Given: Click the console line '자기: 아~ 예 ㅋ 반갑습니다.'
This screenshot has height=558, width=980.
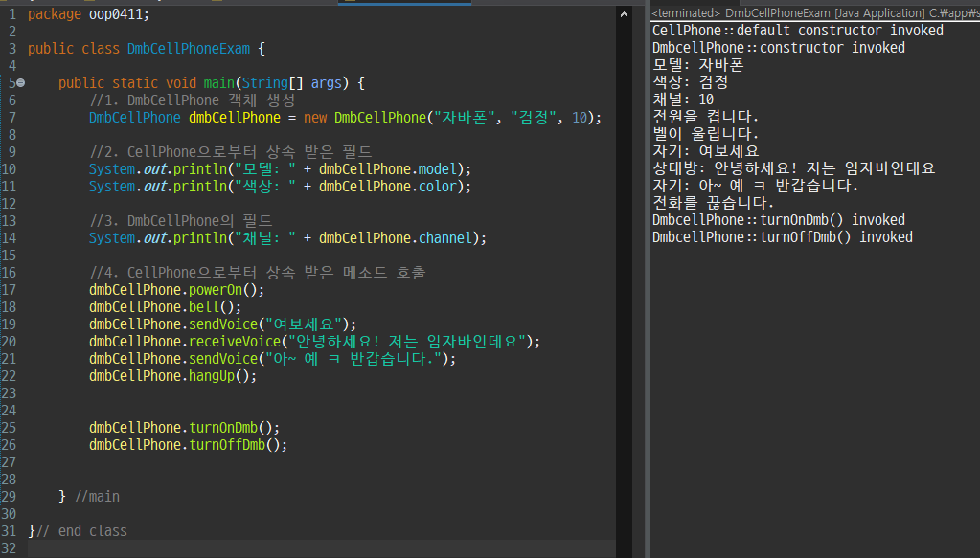Looking at the screenshot, I should tap(755, 186).
